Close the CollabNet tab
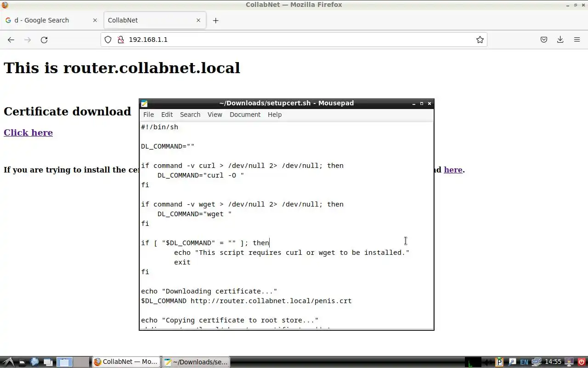Viewport: 588px width, 368px height. [198, 20]
